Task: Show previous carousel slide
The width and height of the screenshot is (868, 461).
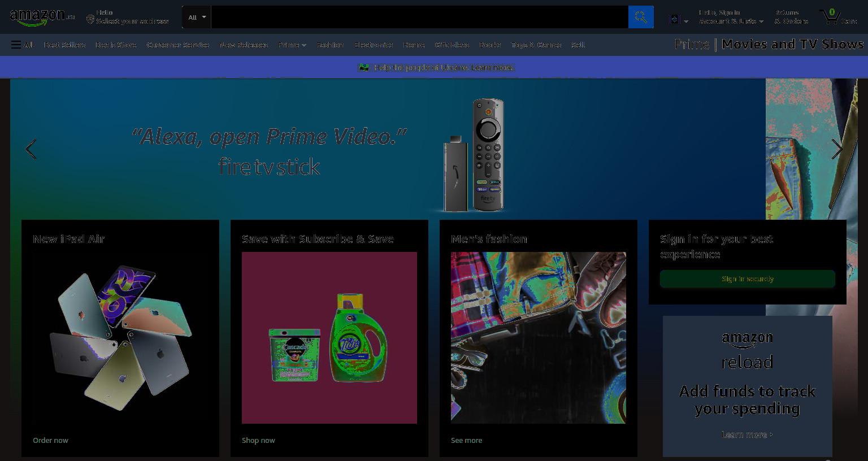Action: 31,149
